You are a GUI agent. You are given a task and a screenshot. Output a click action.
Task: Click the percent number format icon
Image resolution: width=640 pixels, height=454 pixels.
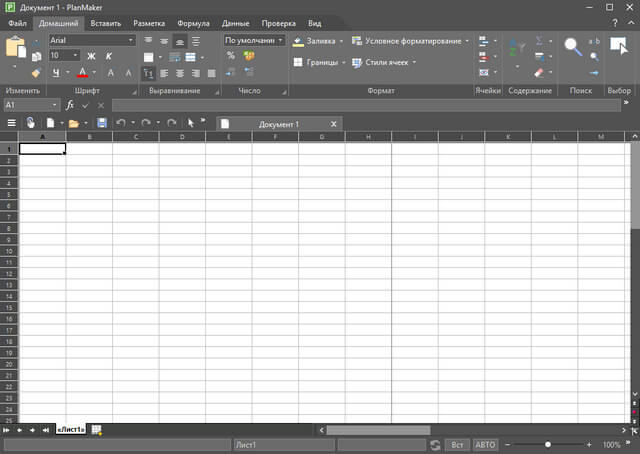(x=231, y=57)
